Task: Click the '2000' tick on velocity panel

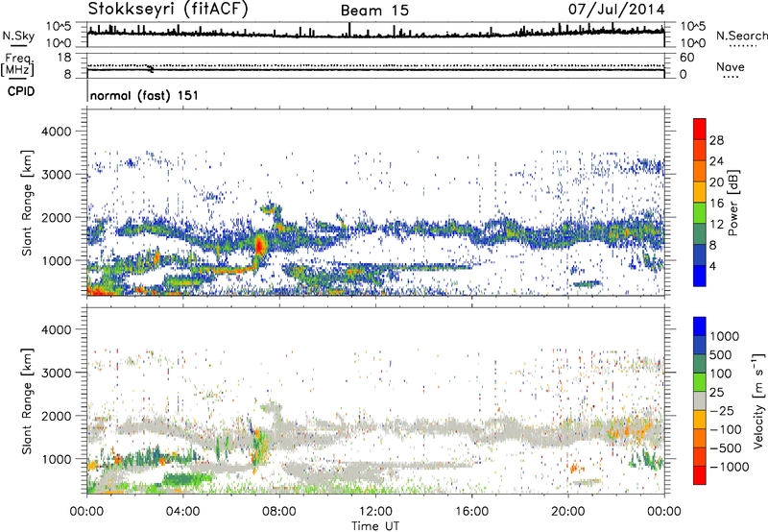Action: (x=56, y=416)
